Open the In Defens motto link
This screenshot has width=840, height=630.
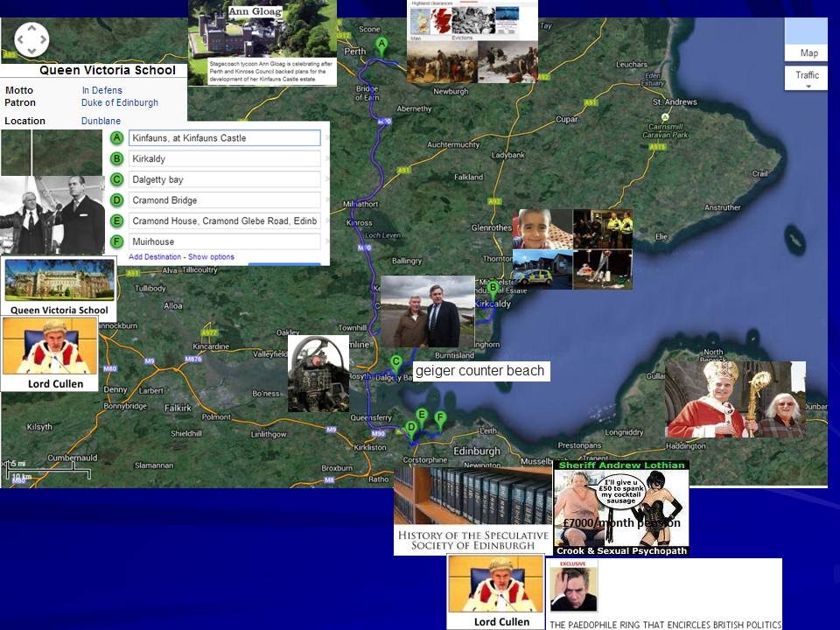[101, 90]
